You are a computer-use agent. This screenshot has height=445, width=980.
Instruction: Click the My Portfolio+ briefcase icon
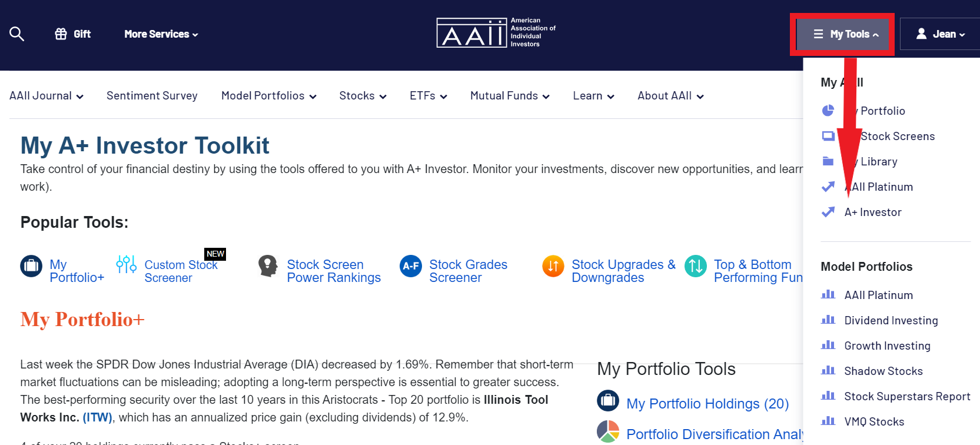point(31,266)
